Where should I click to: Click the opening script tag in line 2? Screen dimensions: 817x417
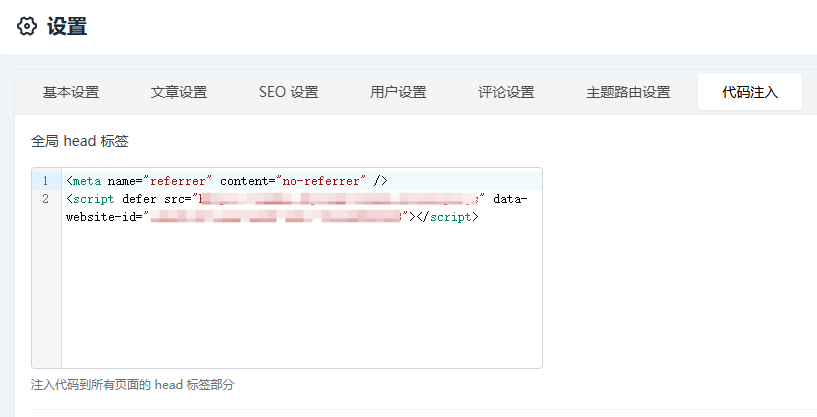click(92, 199)
